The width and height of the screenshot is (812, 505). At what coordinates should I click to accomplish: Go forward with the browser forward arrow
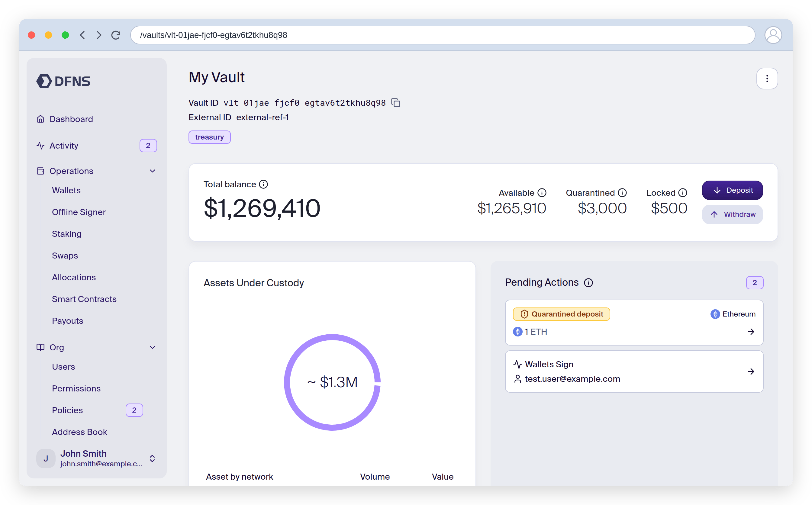tap(98, 35)
